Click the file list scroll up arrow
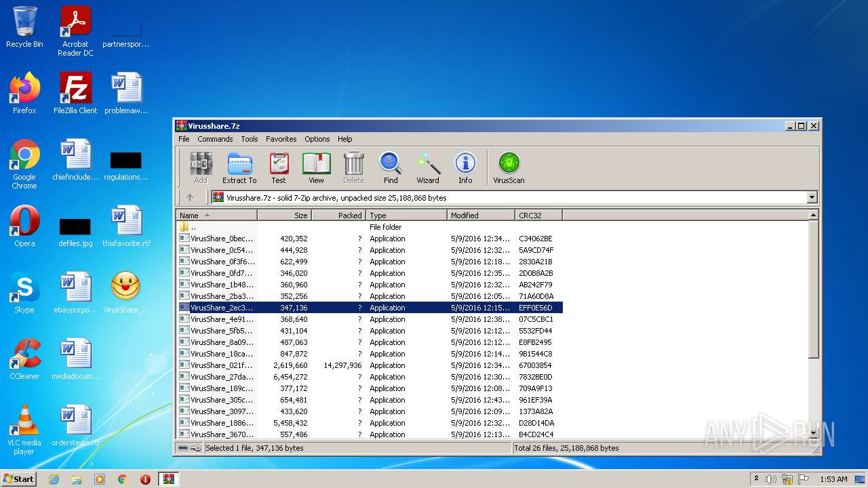The height and width of the screenshot is (488, 868). pyautogui.click(x=814, y=216)
